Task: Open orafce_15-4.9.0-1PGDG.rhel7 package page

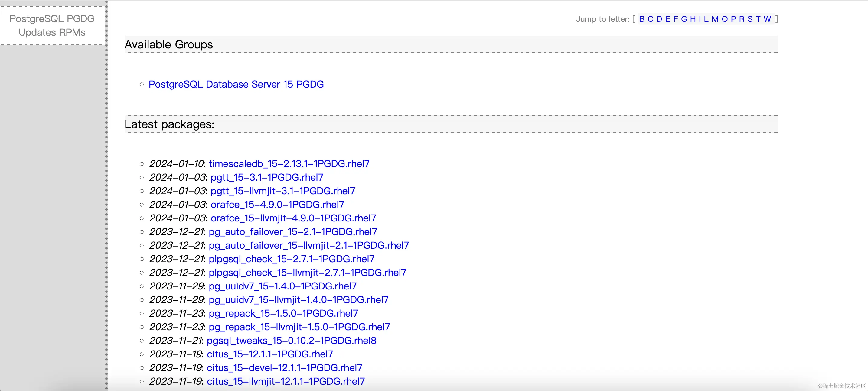Action: coord(277,205)
